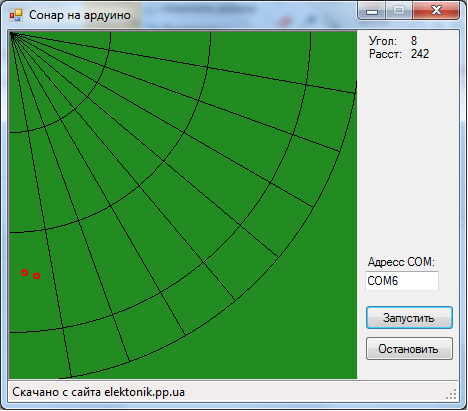Click the right red sonar dot
Screen dimensions: 468x411
[x=36, y=276]
